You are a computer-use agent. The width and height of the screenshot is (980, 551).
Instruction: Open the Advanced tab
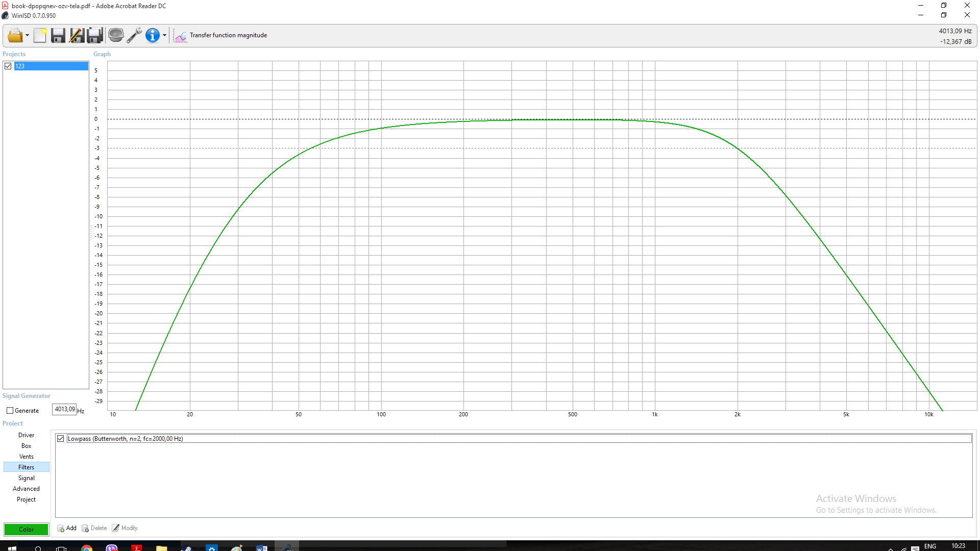pyautogui.click(x=27, y=489)
